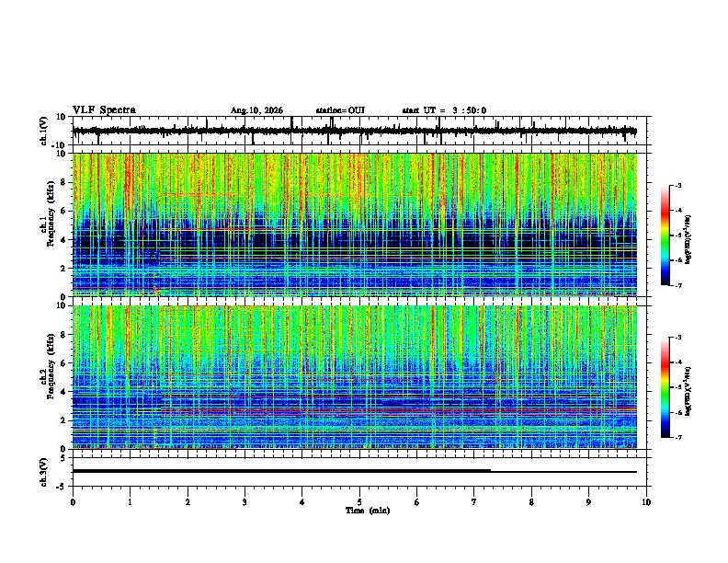Click the ch.2 spectrogram color scale bar
Viewport: 728px width, 563px height.
click(x=665, y=387)
